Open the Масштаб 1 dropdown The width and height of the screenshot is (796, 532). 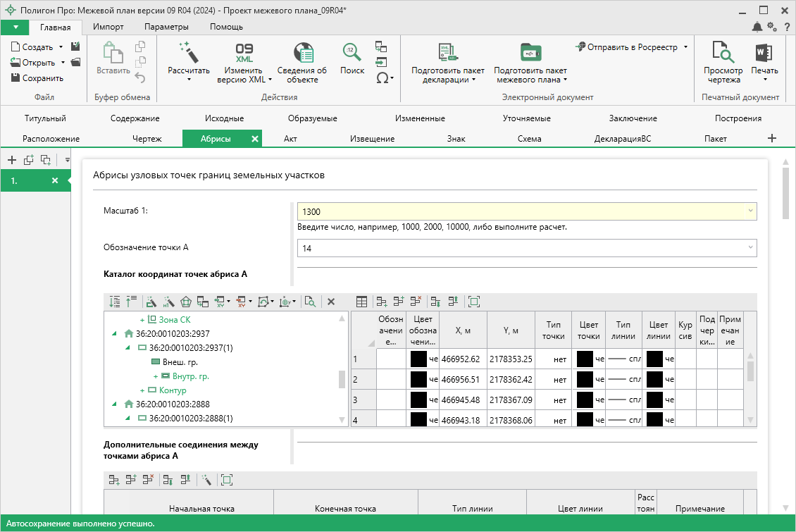coord(750,211)
